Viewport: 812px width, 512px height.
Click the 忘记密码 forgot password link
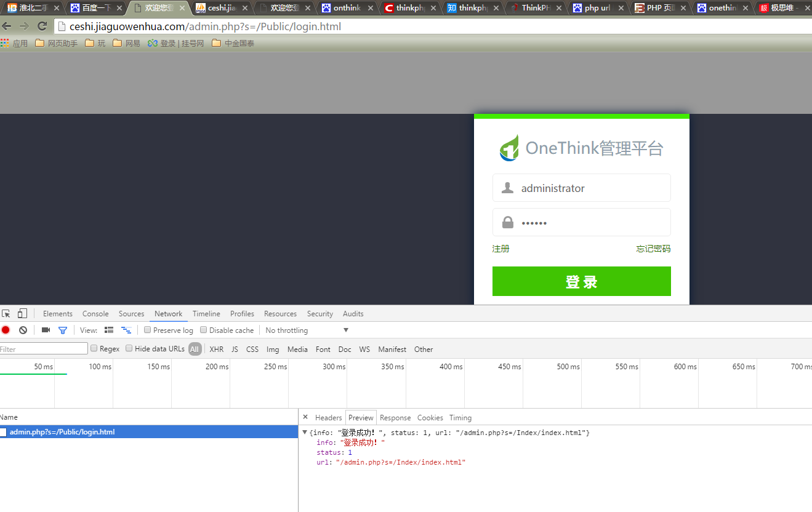point(653,249)
